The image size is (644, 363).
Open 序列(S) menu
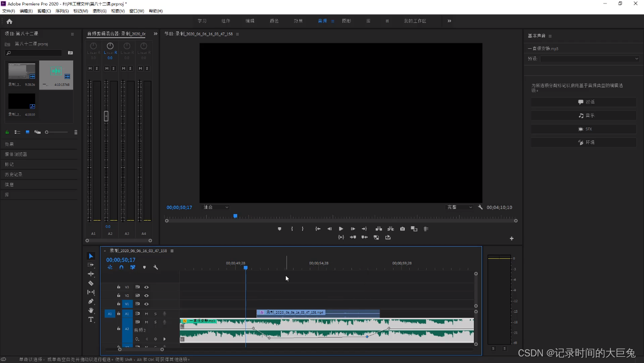click(x=62, y=11)
